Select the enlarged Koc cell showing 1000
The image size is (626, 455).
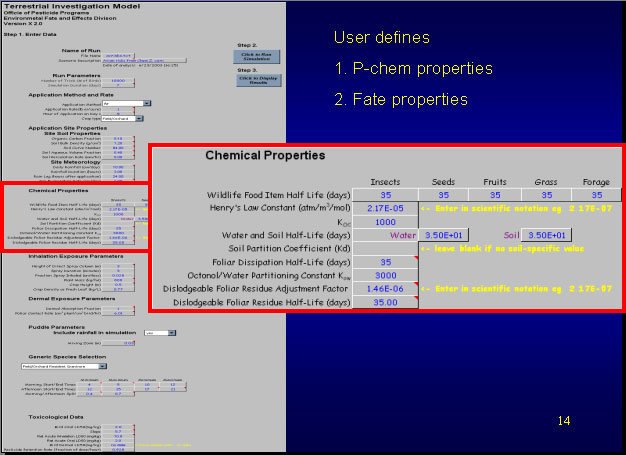coord(385,222)
